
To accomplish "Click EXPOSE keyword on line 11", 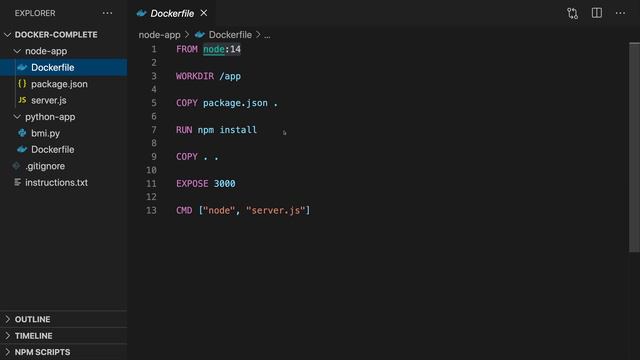I will click(192, 184).
